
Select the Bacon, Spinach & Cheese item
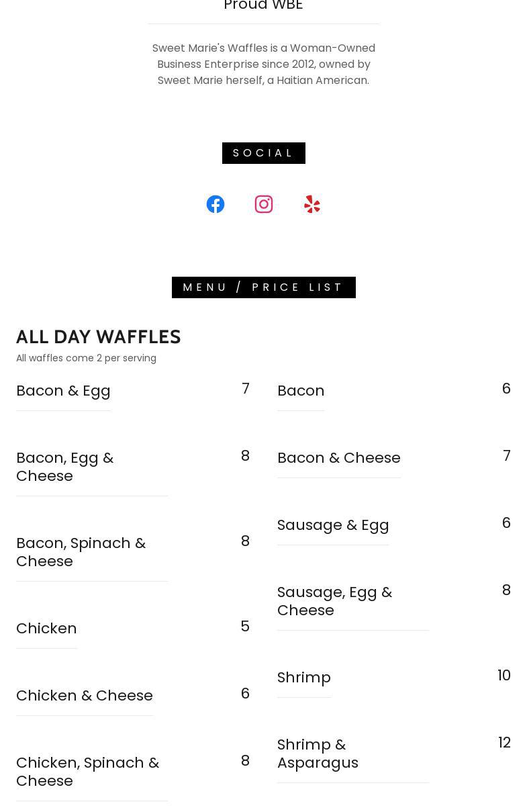[x=81, y=552]
